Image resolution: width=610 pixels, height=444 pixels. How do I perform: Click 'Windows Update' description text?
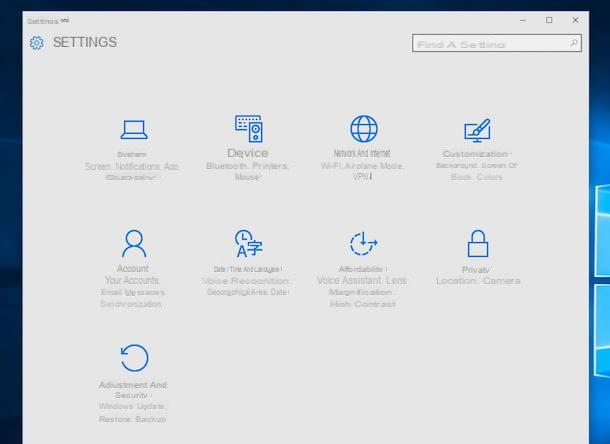click(133, 406)
